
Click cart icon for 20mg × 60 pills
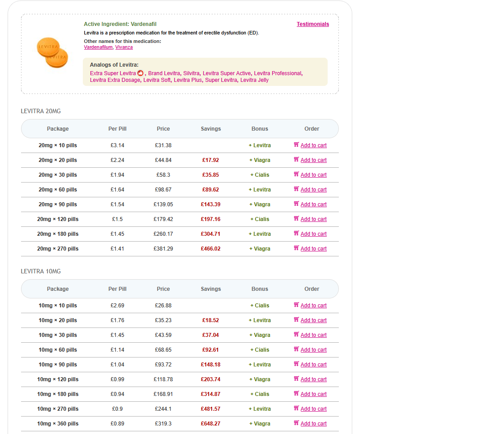pyautogui.click(x=296, y=189)
